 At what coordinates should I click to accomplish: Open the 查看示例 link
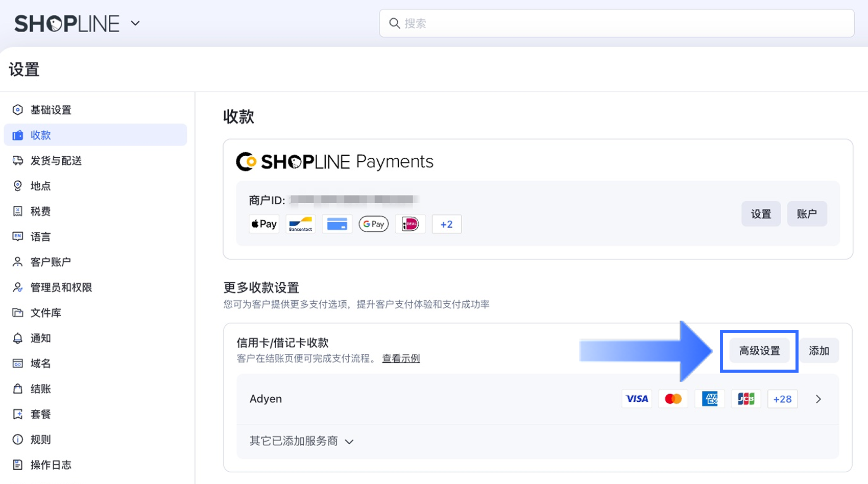click(401, 358)
